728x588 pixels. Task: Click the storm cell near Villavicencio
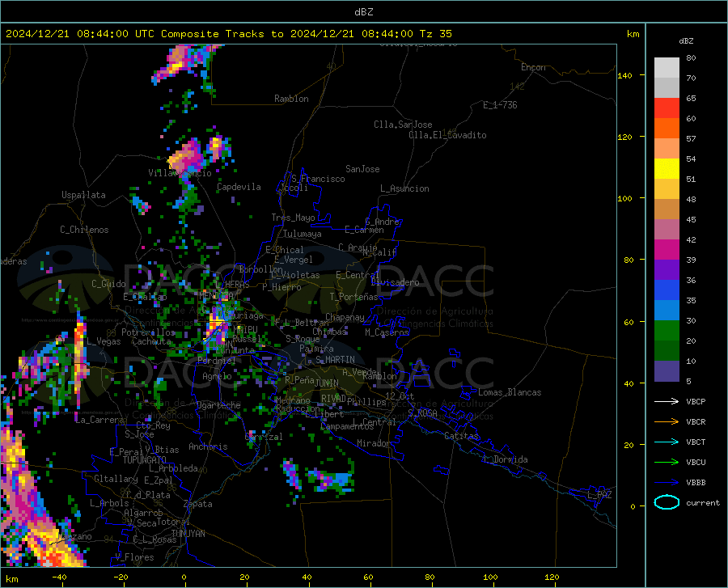(x=188, y=156)
